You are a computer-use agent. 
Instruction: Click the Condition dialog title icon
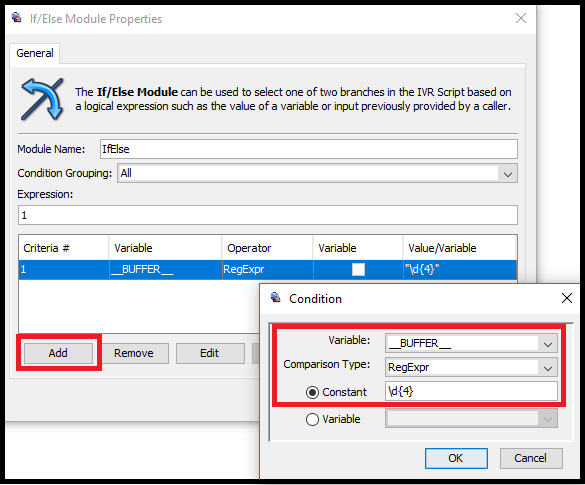[x=275, y=297]
